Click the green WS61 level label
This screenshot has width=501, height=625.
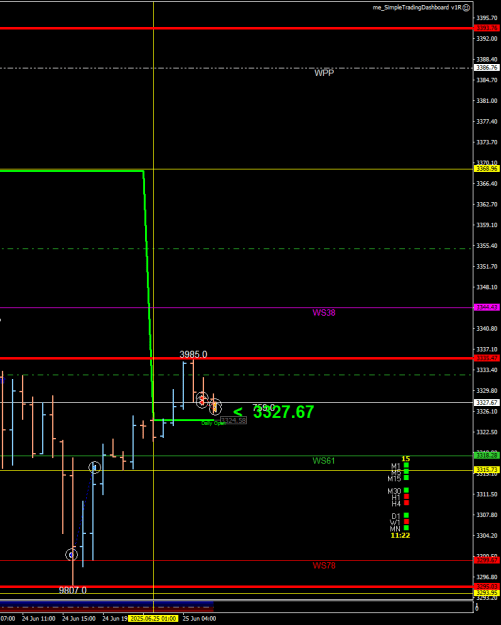point(324,461)
